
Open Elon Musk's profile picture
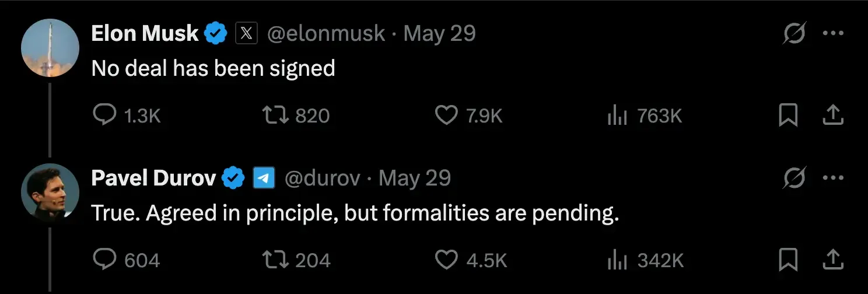coord(50,48)
